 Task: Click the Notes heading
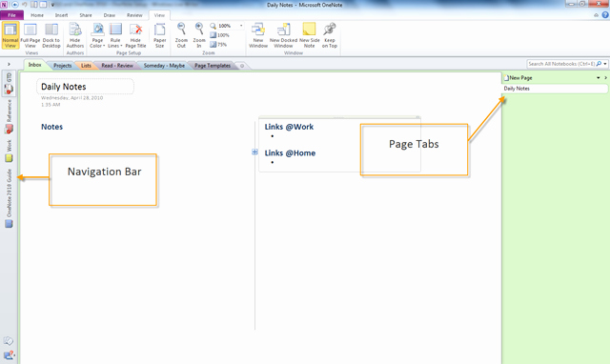tap(52, 127)
